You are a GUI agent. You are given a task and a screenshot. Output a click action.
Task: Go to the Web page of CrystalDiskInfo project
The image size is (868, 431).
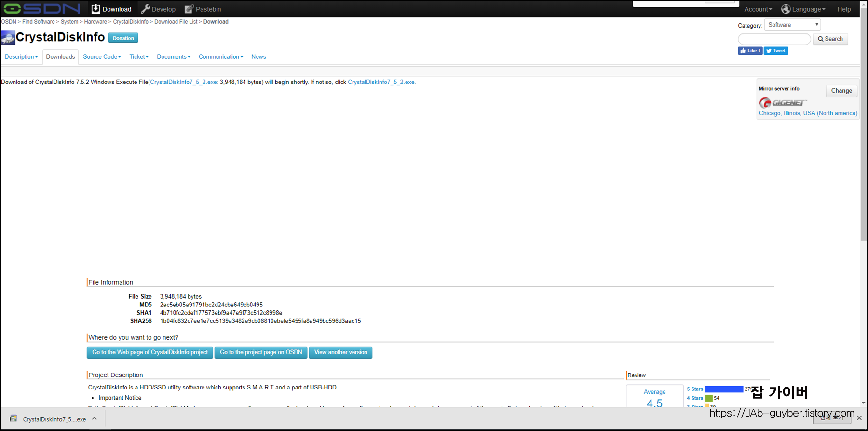150,352
